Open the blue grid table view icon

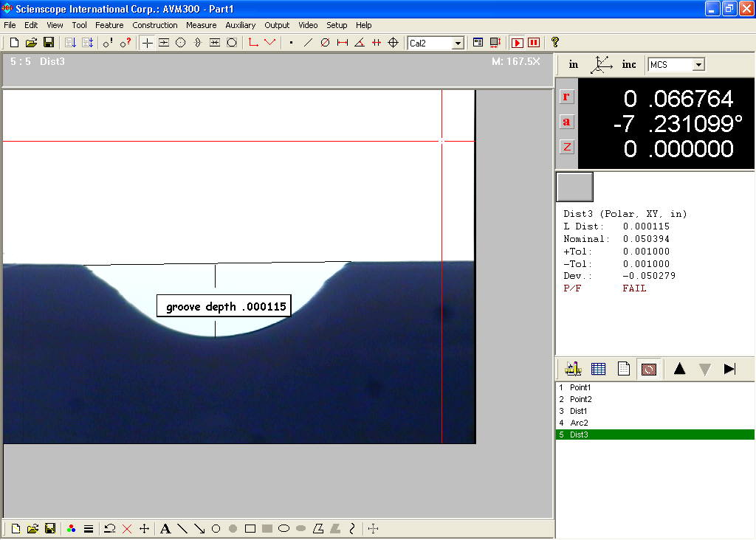598,369
